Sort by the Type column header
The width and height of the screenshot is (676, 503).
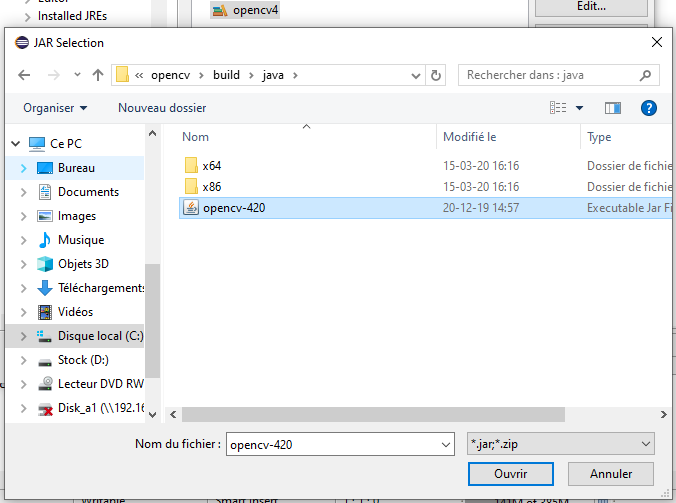point(599,137)
